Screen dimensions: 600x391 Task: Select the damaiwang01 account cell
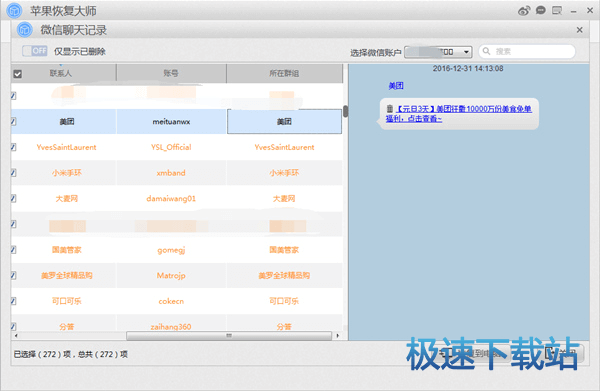171,198
